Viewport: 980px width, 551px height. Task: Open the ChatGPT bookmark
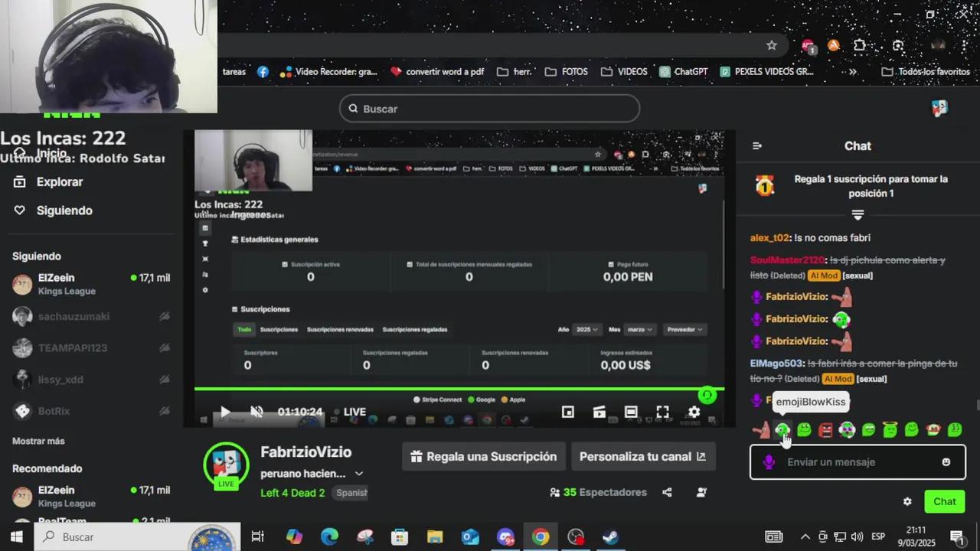click(684, 72)
